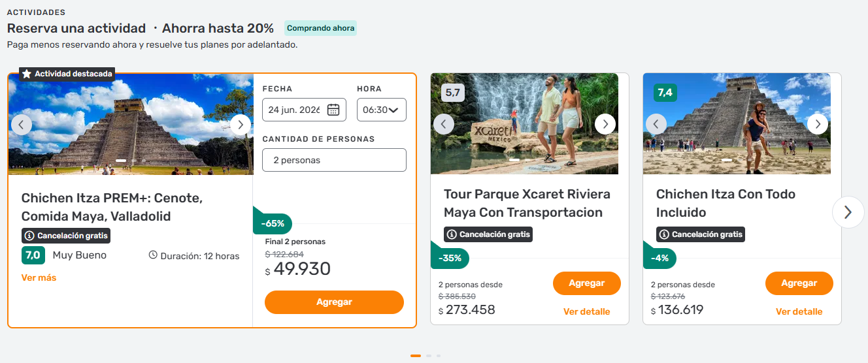Jump to third carousel page indicator dot
This screenshot has width=868, height=363.
(x=439, y=356)
